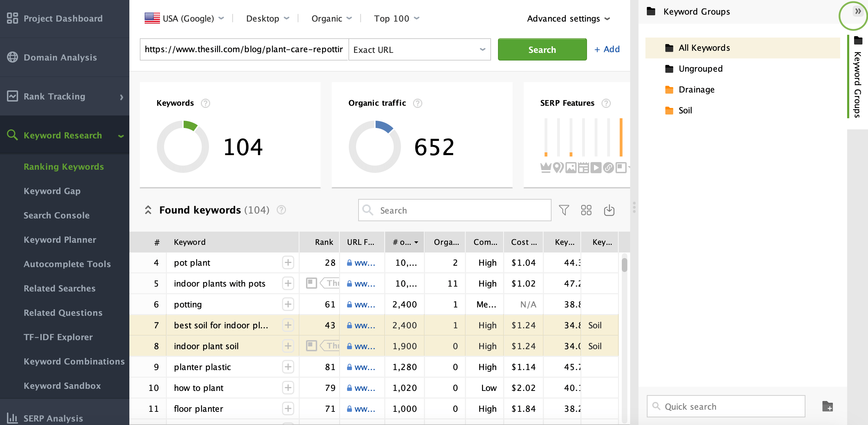This screenshot has width=868, height=425.
Task: Open the Domain Analysis section
Action: [60, 57]
